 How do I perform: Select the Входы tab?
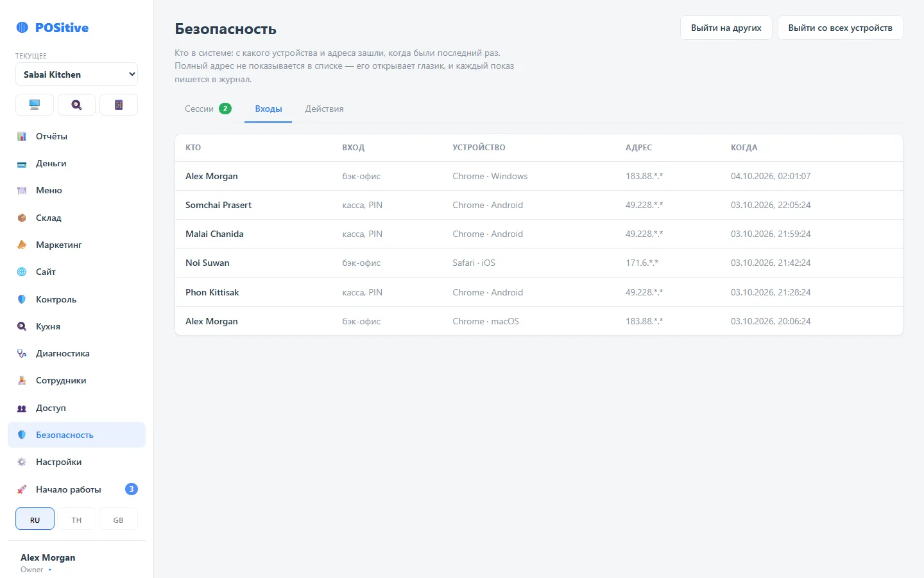click(x=268, y=109)
